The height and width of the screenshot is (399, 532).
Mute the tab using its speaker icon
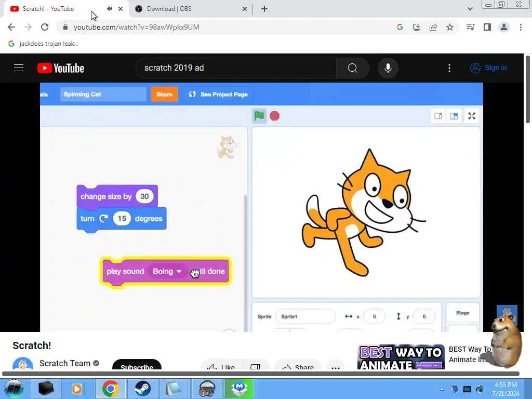tap(109, 9)
